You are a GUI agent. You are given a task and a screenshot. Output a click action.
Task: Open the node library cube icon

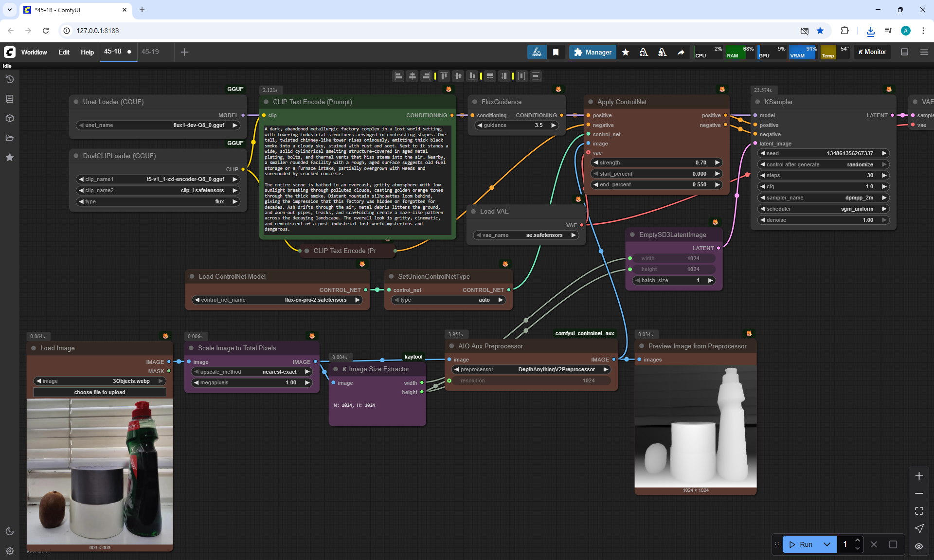click(x=10, y=118)
